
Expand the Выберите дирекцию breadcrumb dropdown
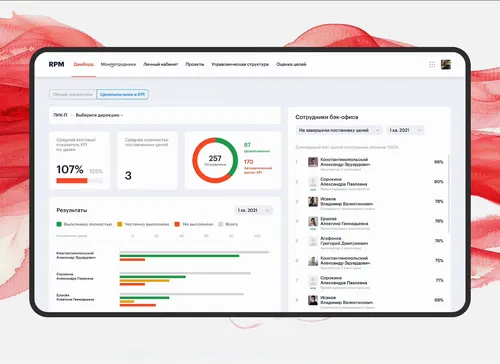pos(99,115)
